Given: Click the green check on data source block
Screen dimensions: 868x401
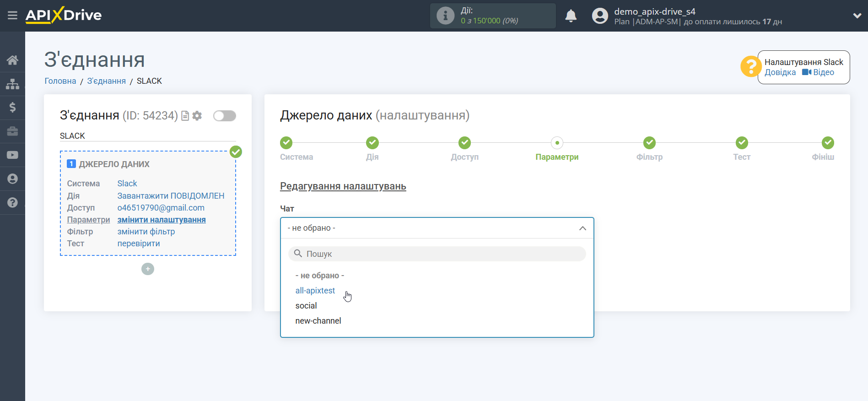Looking at the screenshot, I should (x=236, y=152).
